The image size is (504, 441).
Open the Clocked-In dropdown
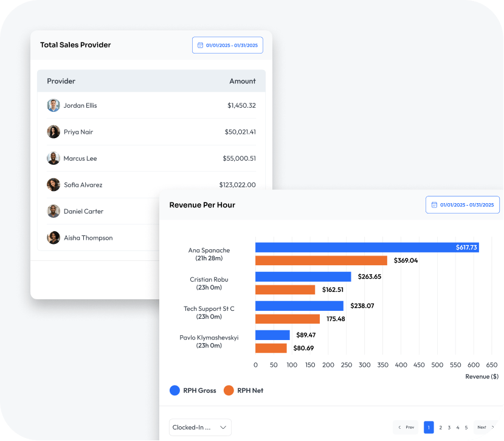(200, 428)
